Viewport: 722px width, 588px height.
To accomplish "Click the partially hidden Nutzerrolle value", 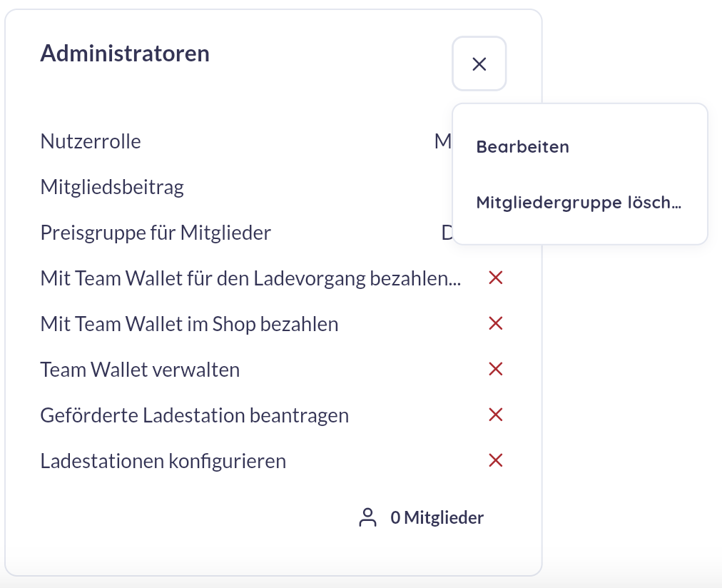I will pos(443,141).
